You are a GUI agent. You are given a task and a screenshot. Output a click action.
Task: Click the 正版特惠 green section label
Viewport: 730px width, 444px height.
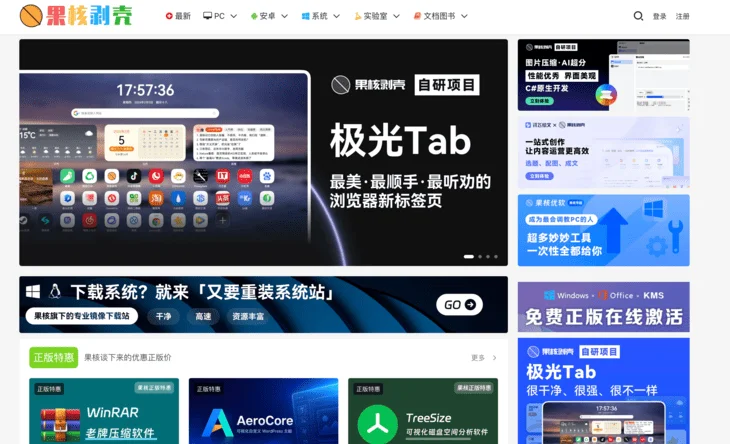[x=54, y=357]
